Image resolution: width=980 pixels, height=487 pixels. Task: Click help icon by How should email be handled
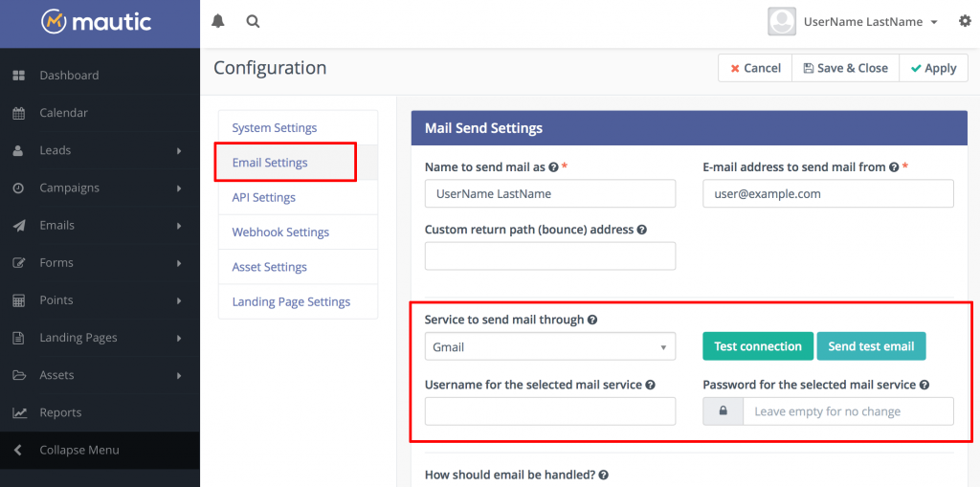pyautogui.click(x=604, y=475)
